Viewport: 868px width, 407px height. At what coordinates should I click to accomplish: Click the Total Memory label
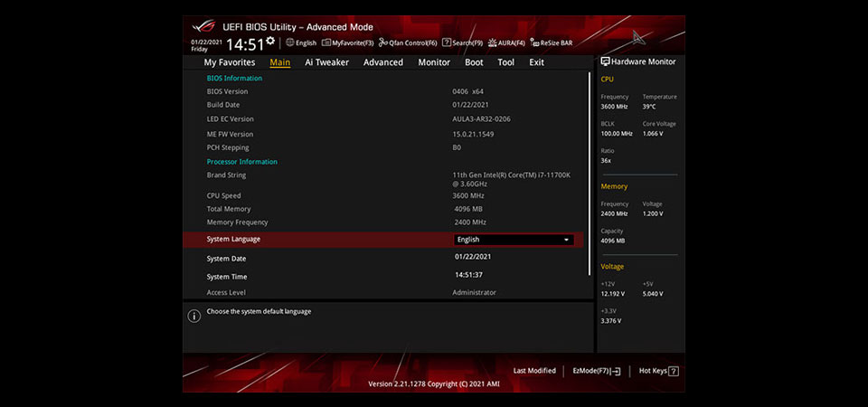[x=229, y=209]
